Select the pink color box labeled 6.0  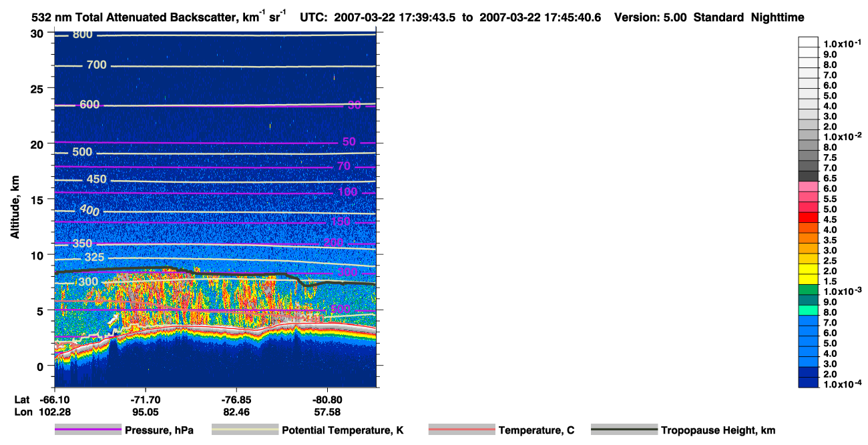(x=809, y=187)
